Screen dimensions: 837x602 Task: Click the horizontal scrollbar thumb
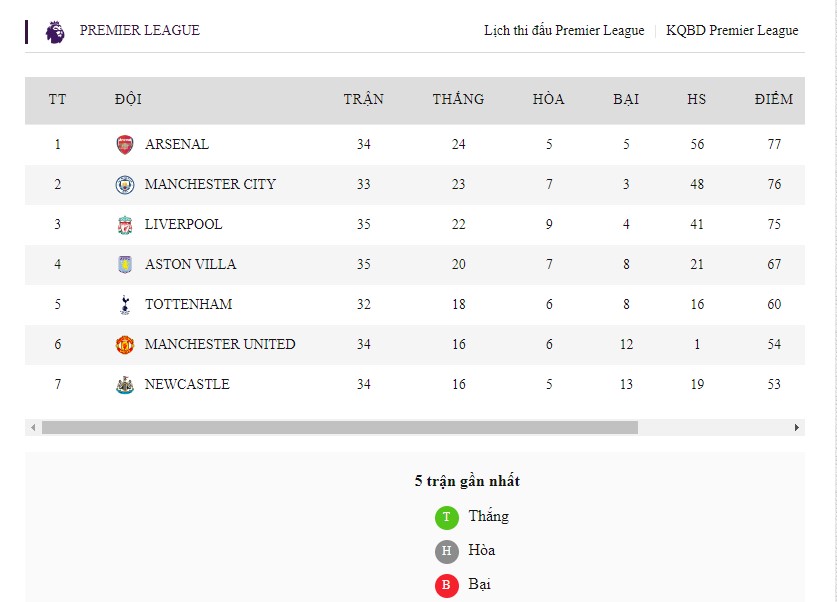(x=339, y=427)
